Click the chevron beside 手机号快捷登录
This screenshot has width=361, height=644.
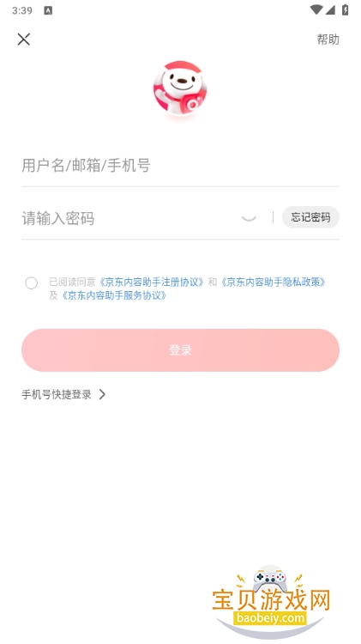102,395
